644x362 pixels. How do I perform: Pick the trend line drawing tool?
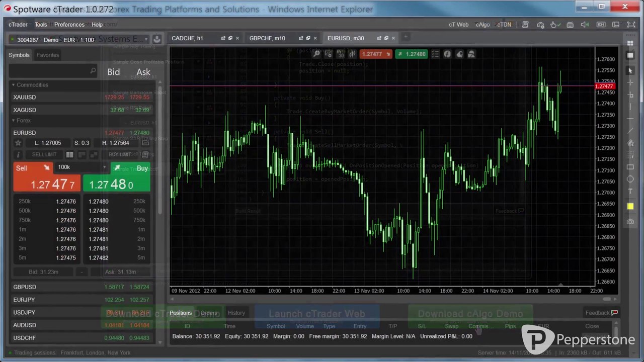point(630,131)
